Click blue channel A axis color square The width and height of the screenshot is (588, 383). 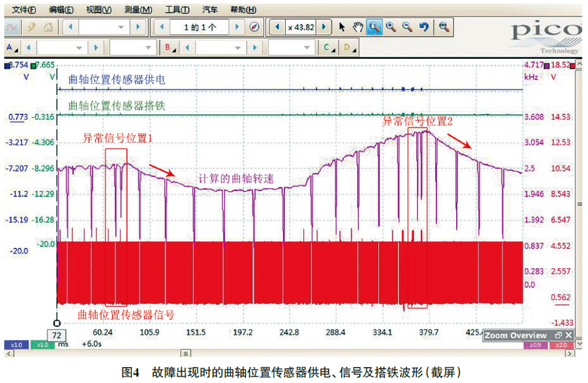click(x=7, y=66)
